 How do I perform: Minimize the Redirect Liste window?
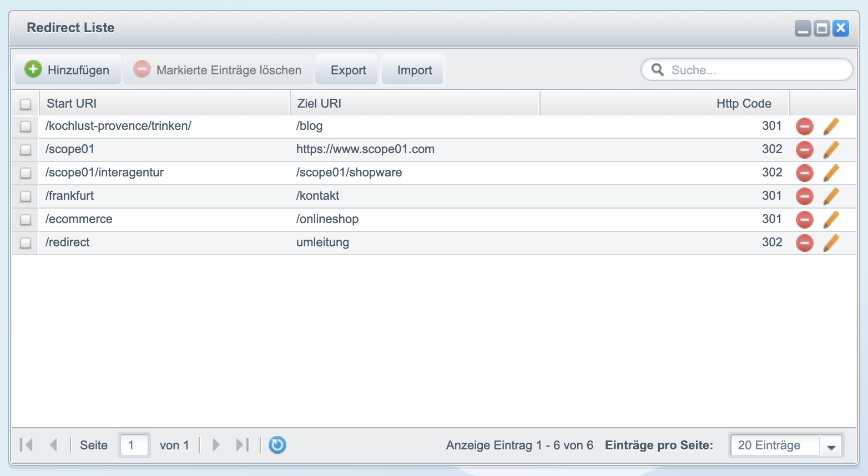[x=803, y=28]
